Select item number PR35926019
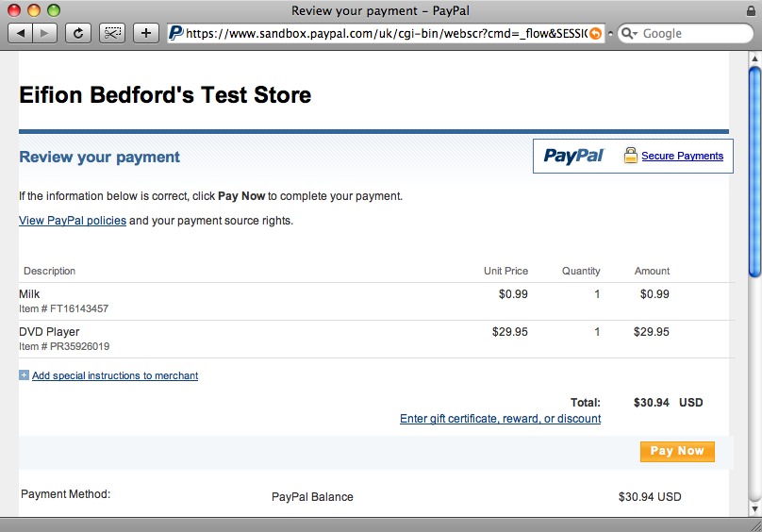 click(x=64, y=346)
